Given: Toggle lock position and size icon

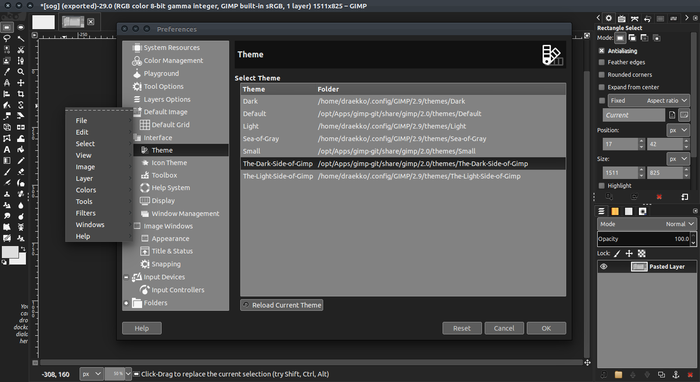Looking at the screenshot, I should click(629, 253).
